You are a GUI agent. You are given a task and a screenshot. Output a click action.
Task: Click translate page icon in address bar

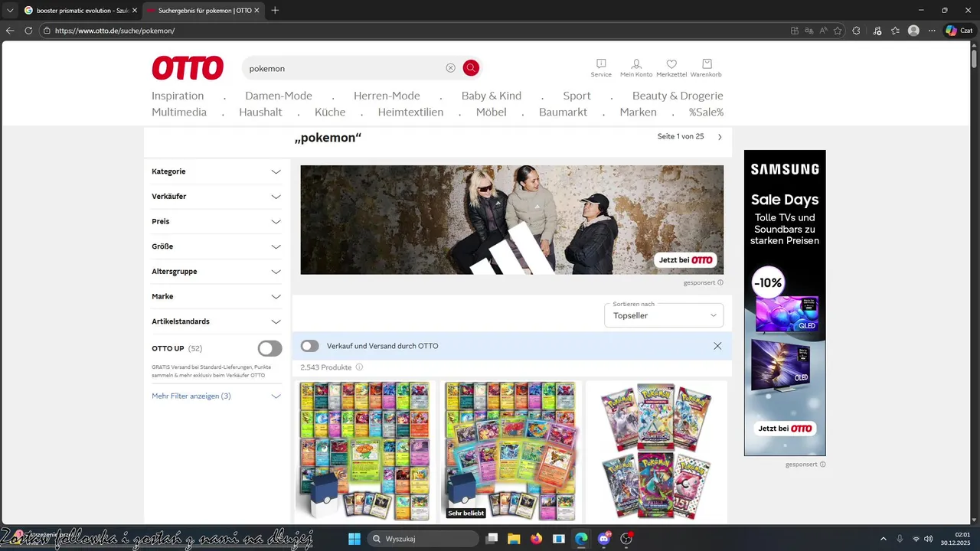tap(809, 31)
